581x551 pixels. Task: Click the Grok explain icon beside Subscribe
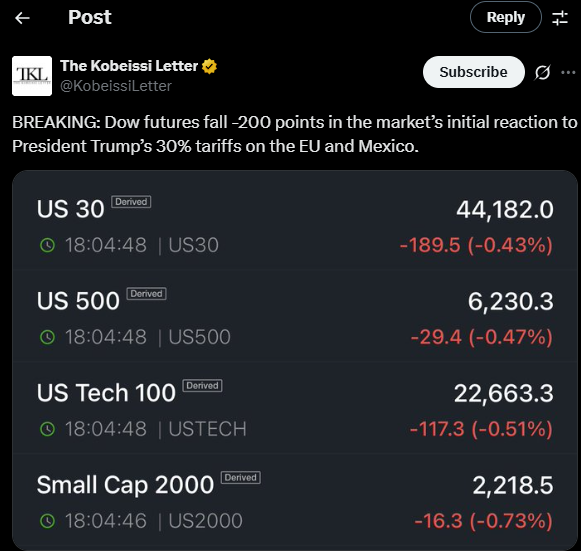pos(542,72)
